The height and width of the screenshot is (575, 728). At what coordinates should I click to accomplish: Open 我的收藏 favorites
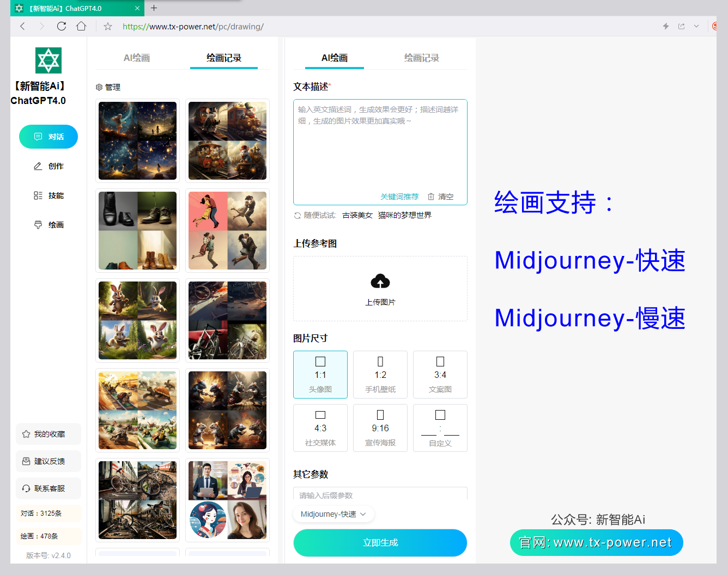(x=48, y=434)
